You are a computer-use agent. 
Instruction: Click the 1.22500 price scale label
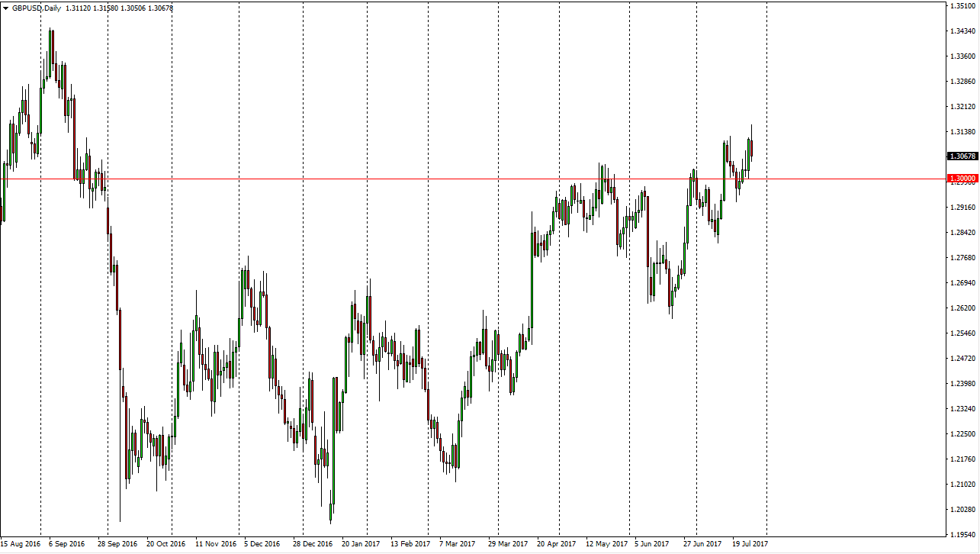tap(963, 434)
